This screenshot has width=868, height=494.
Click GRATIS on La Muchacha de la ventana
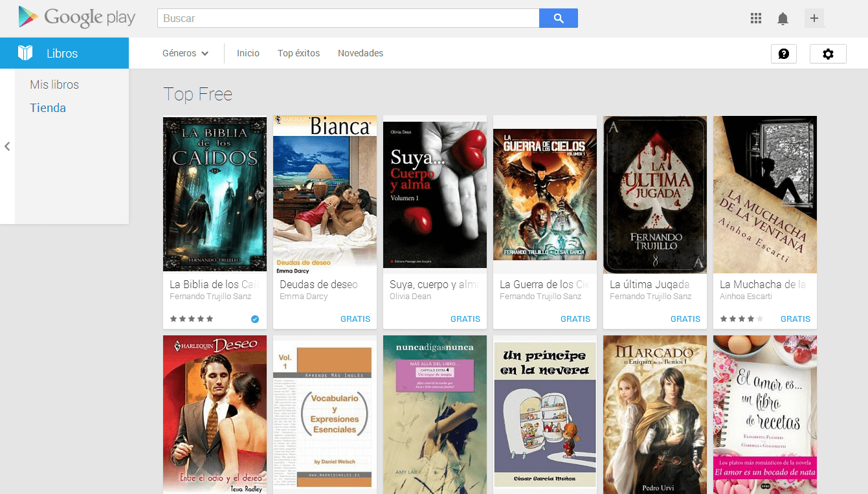point(796,319)
